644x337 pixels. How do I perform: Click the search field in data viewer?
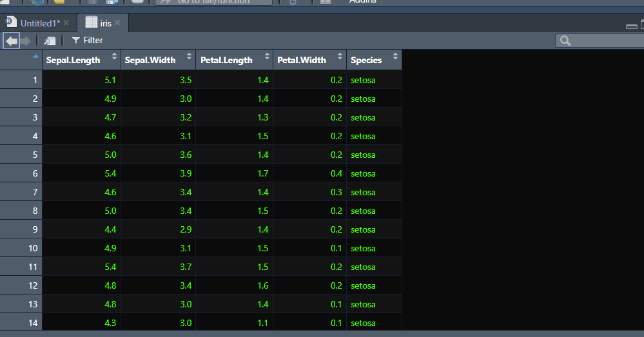coord(600,41)
